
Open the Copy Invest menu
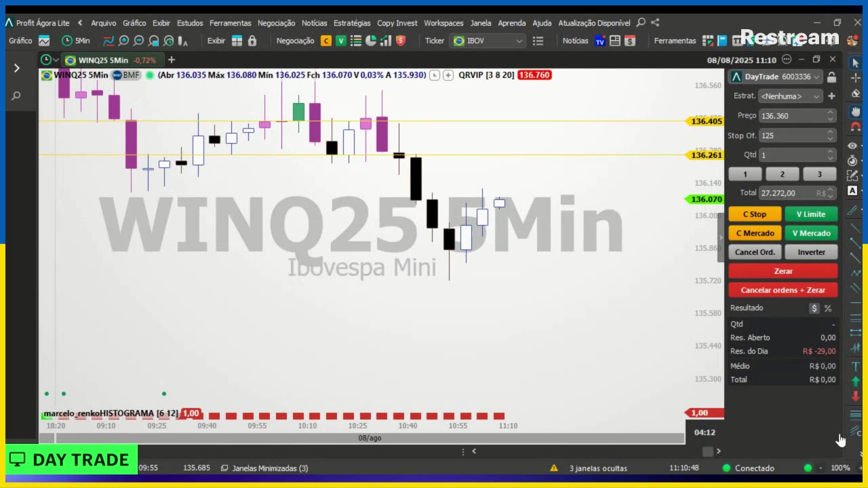point(397,22)
